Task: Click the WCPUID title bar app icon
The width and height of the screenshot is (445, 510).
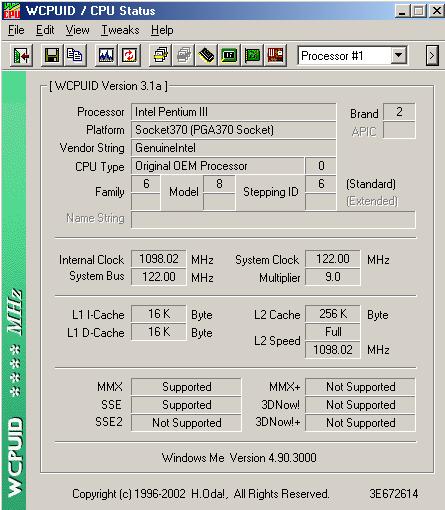Action: [x=12, y=11]
